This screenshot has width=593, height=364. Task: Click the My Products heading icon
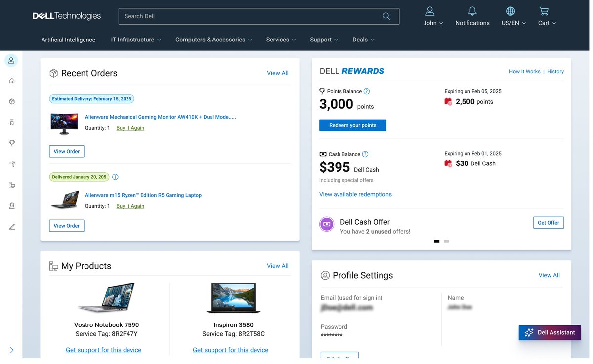point(53,266)
